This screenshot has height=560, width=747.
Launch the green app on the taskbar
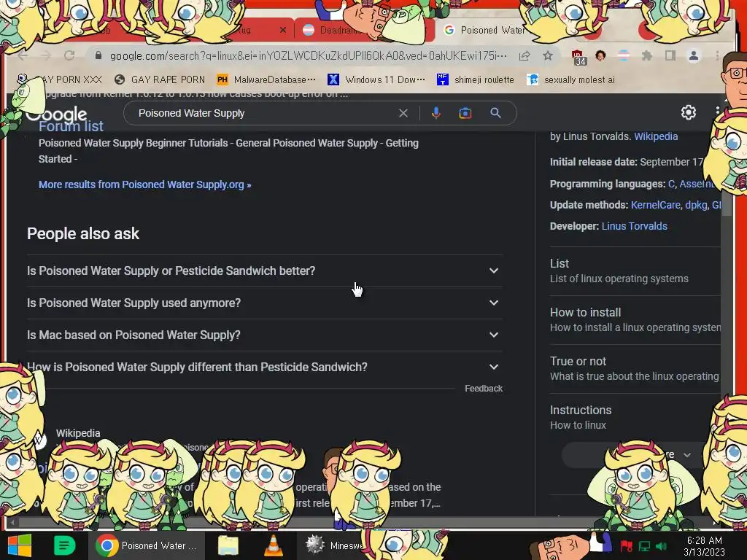64,545
